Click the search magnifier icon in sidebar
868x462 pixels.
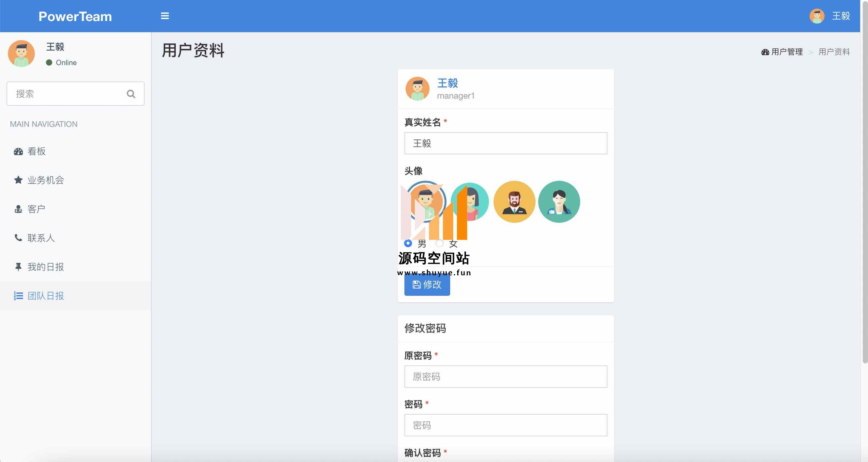131,94
